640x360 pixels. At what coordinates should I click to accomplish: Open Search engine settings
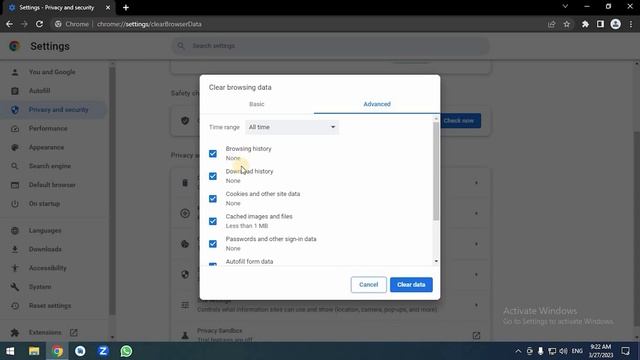click(49, 166)
